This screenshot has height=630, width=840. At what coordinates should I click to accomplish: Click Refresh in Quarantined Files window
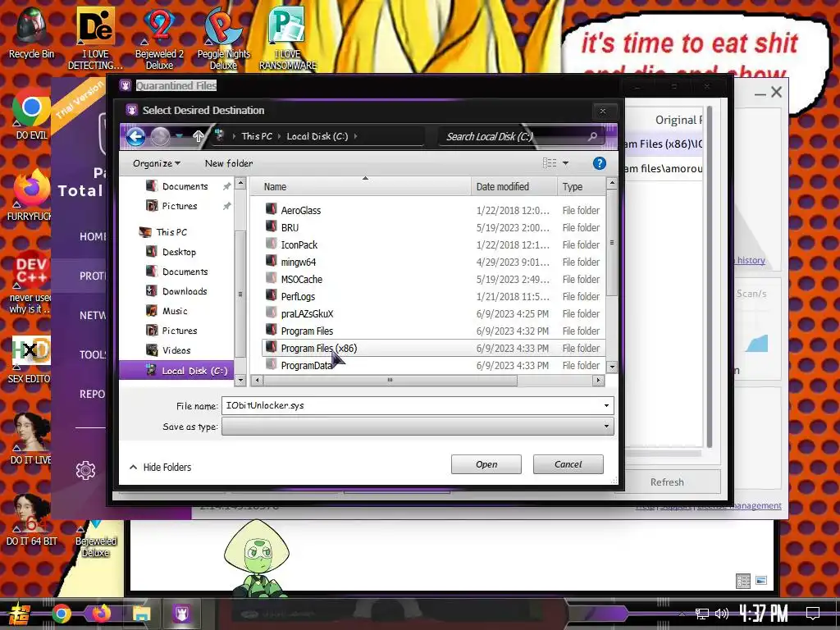667,482
